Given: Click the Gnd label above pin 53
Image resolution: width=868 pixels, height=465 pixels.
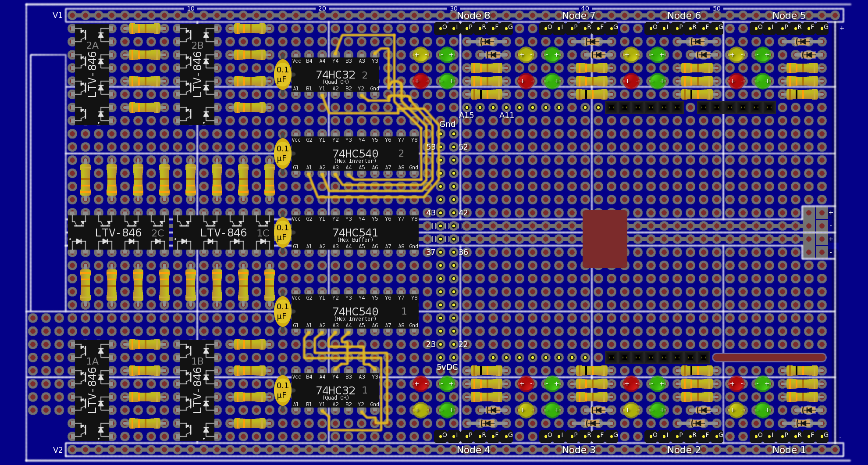Looking at the screenshot, I should pyautogui.click(x=447, y=124).
